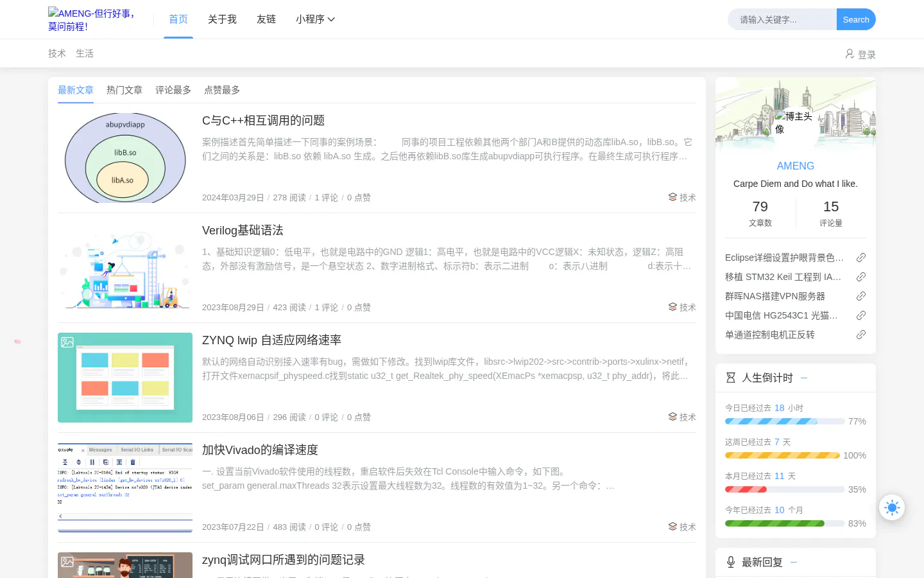Open article zynq调试网口所遇到的问题记录
Image resolution: width=924 pixels, height=578 pixels.
pyautogui.click(x=284, y=560)
